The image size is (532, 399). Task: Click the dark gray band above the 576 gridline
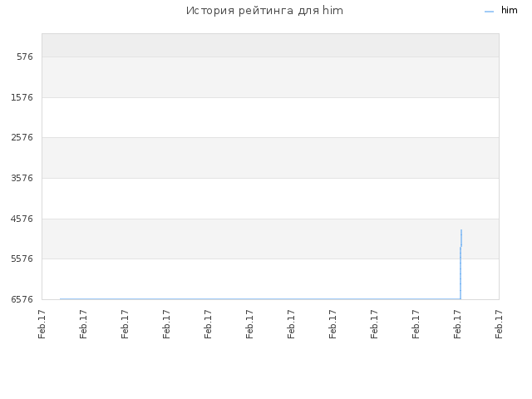click(x=270, y=45)
